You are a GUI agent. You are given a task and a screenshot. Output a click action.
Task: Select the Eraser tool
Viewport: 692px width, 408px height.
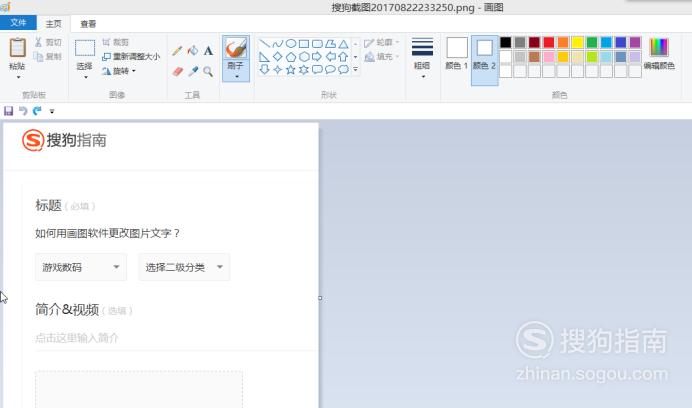[x=177, y=71]
